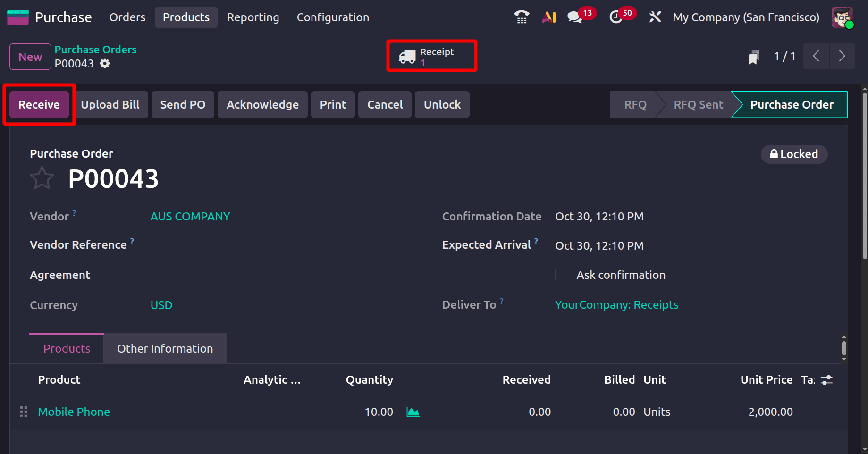868x454 pixels.
Task: Open the AI assistant icon in header
Action: (x=548, y=17)
